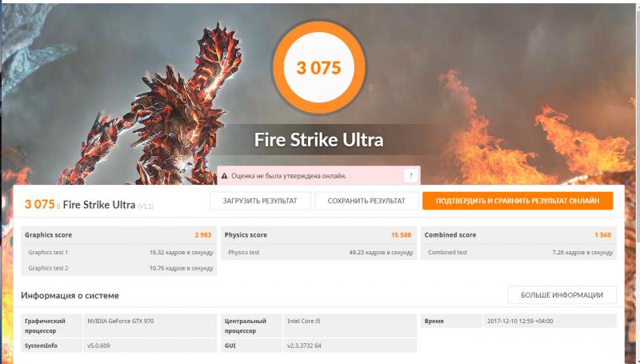Click the warning triangle icon in the alert
The height and width of the screenshot is (364, 640).
(225, 174)
